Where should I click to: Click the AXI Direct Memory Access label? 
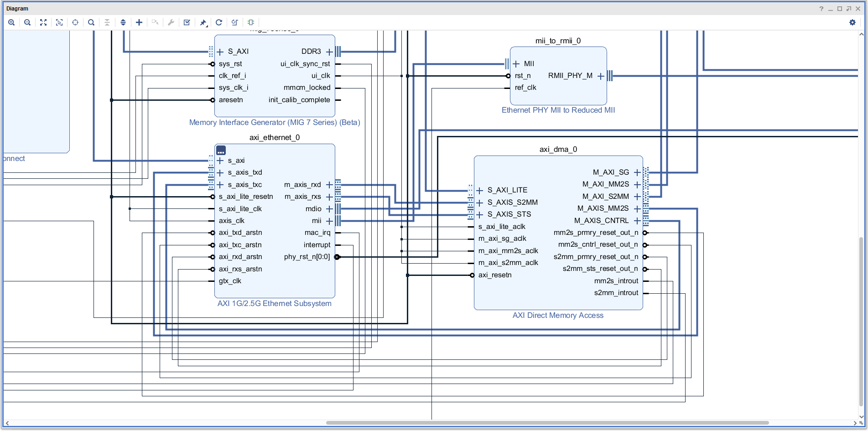click(558, 316)
